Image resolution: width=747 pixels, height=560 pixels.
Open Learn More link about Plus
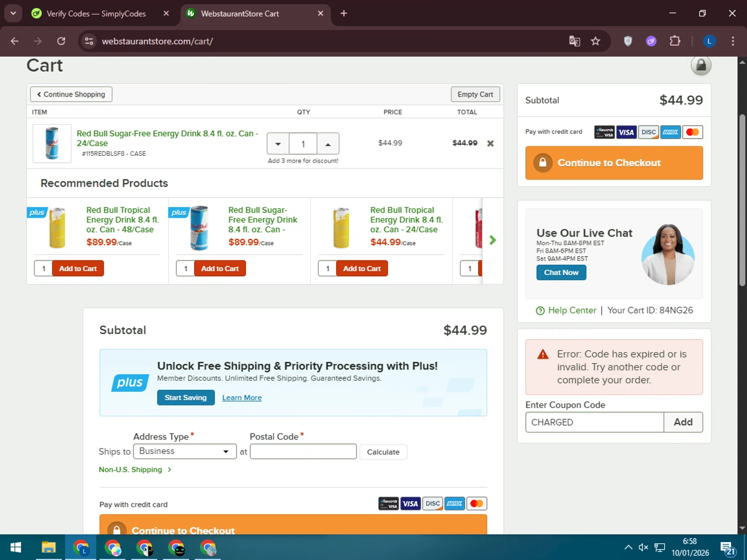pyautogui.click(x=242, y=398)
